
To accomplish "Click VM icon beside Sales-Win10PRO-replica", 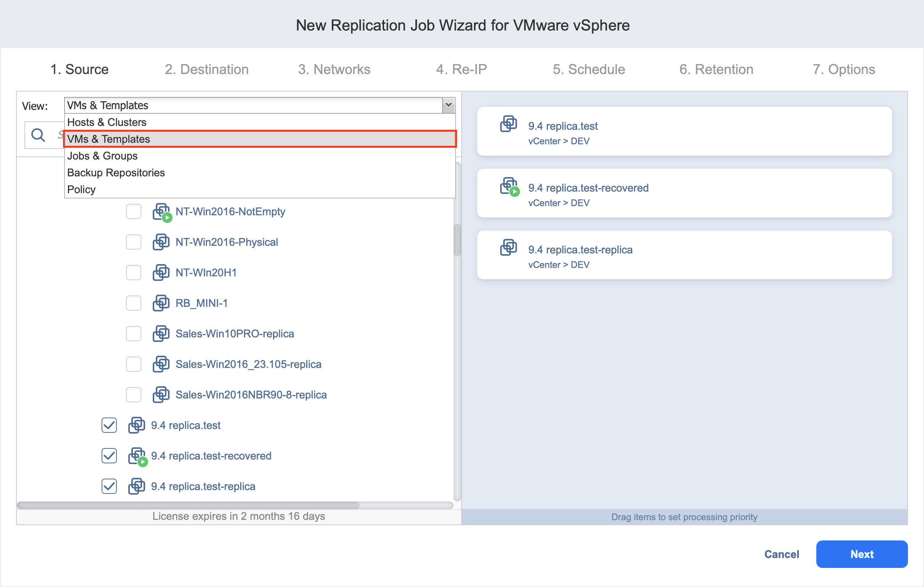I will tap(161, 334).
